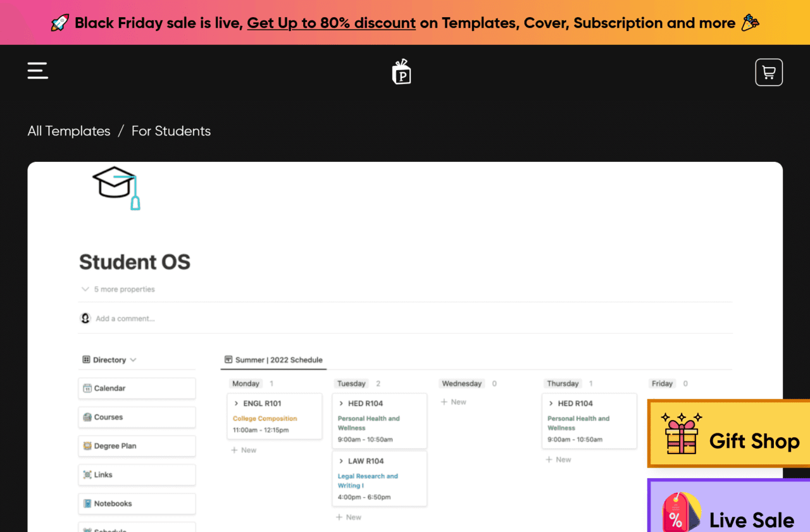Follow the Get Up to 80% discount link
This screenshot has height=532, width=810.
[x=331, y=23]
